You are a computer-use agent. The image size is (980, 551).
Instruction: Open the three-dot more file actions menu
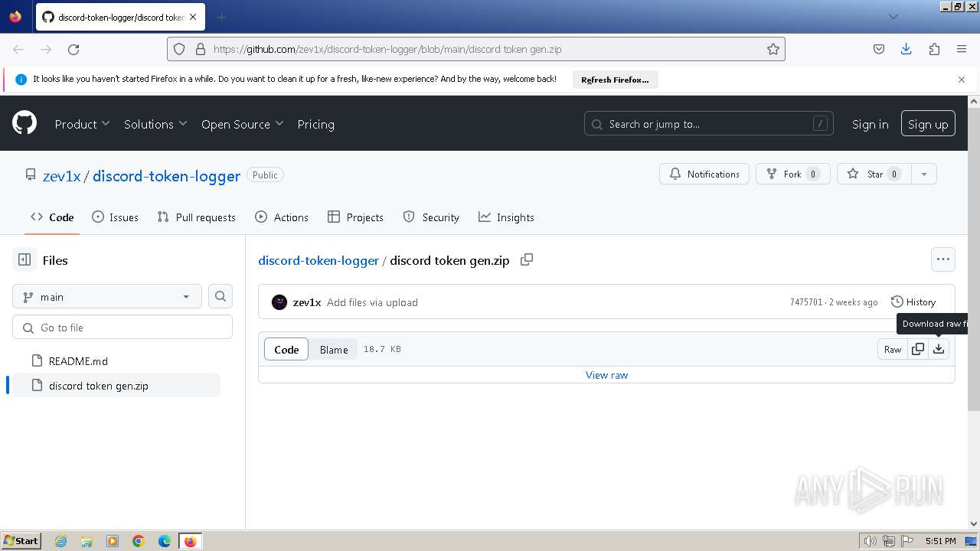(943, 259)
